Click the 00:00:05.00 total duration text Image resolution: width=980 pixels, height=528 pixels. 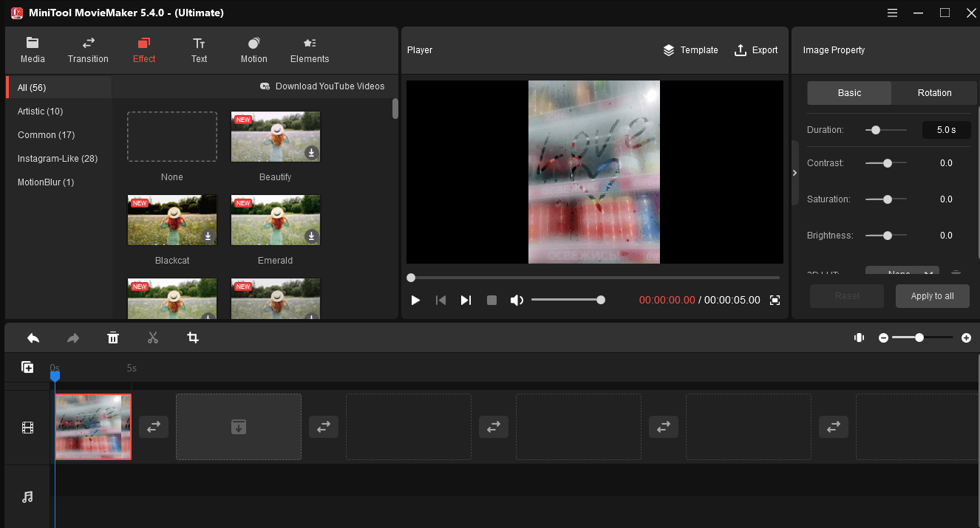[x=732, y=300]
